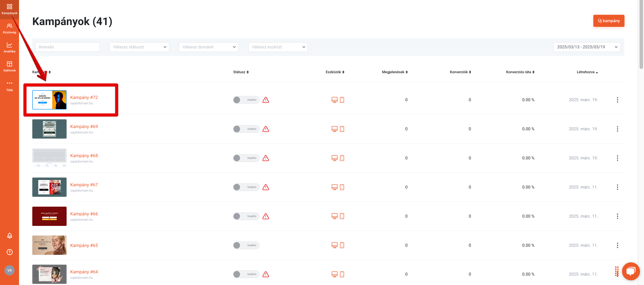The width and height of the screenshot is (644, 285).
Task: Click desktop device icon for Kampány #69
Action: coord(335,129)
